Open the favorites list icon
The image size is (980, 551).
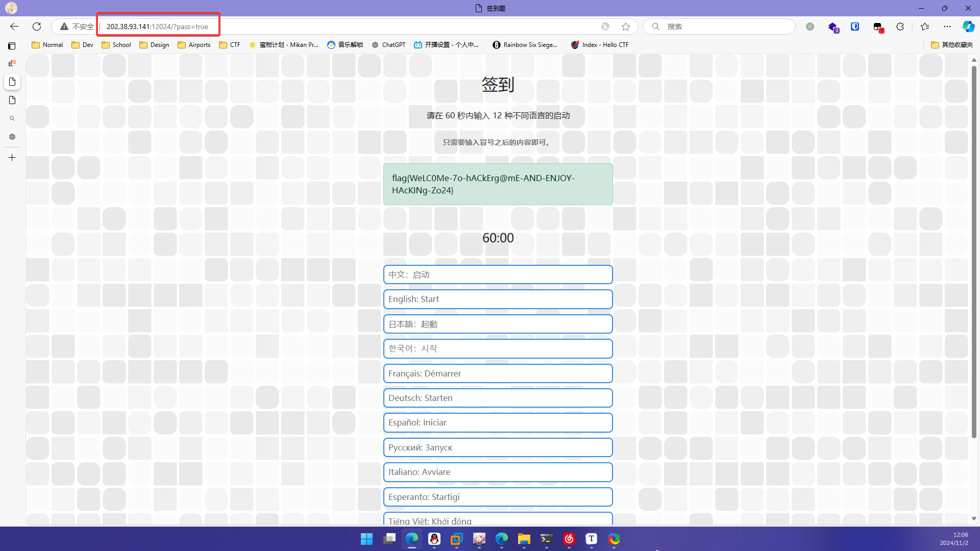[x=925, y=27]
